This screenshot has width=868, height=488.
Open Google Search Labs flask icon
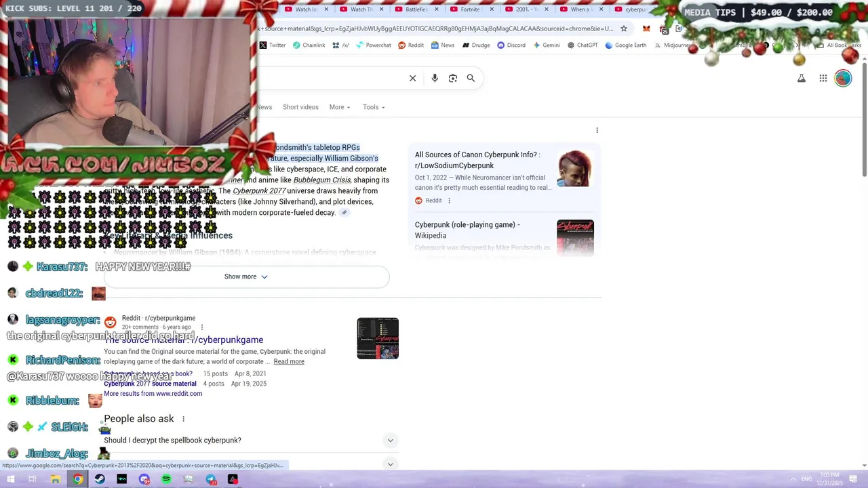pyautogui.click(x=802, y=79)
